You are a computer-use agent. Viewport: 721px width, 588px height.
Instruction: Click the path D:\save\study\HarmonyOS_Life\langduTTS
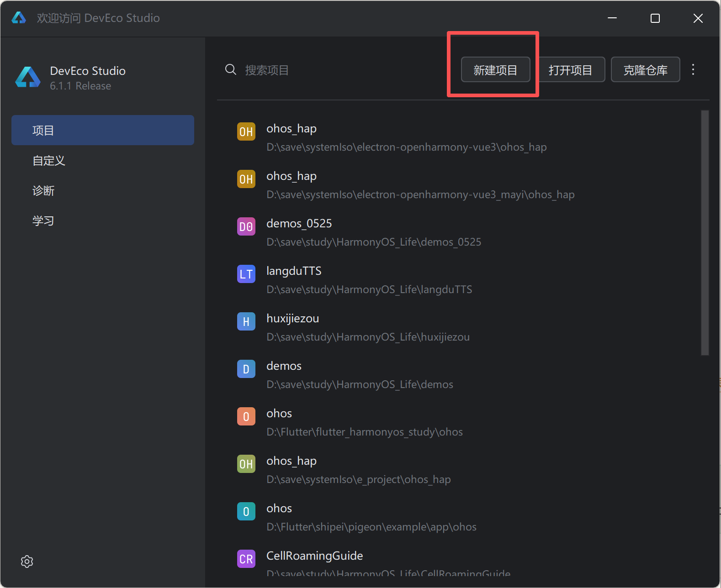click(x=369, y=289)
